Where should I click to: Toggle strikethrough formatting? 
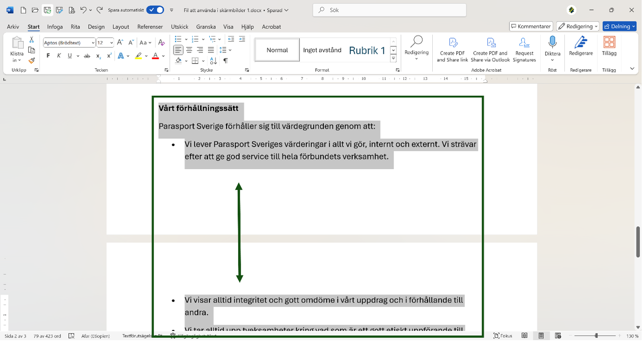click(x=87, y=56)
